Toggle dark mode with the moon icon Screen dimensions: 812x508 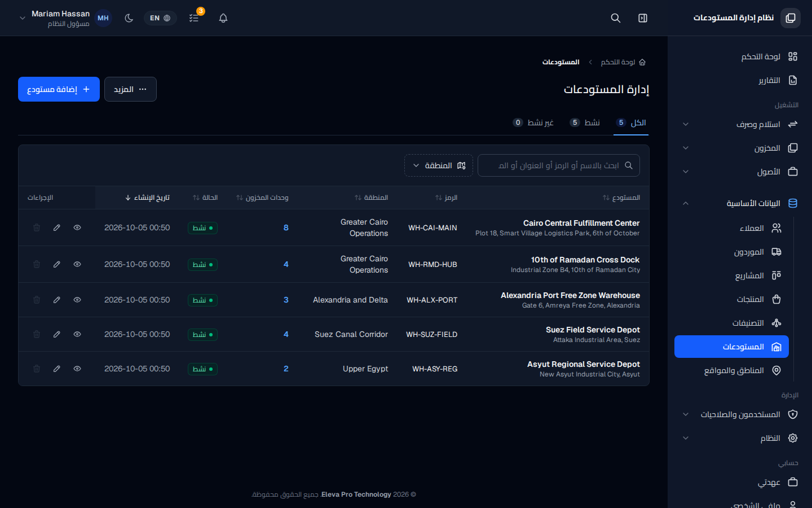pyautogui.click(x=129, y=18)
